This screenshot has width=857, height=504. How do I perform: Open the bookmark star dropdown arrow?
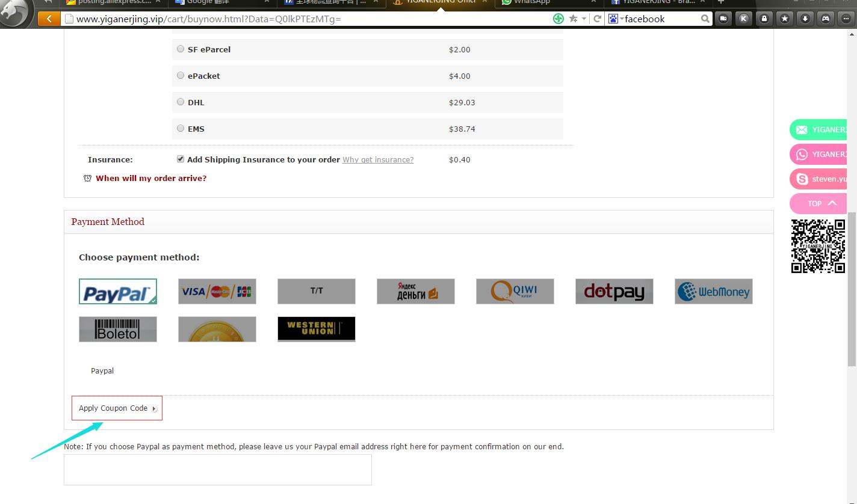(584, 19)
